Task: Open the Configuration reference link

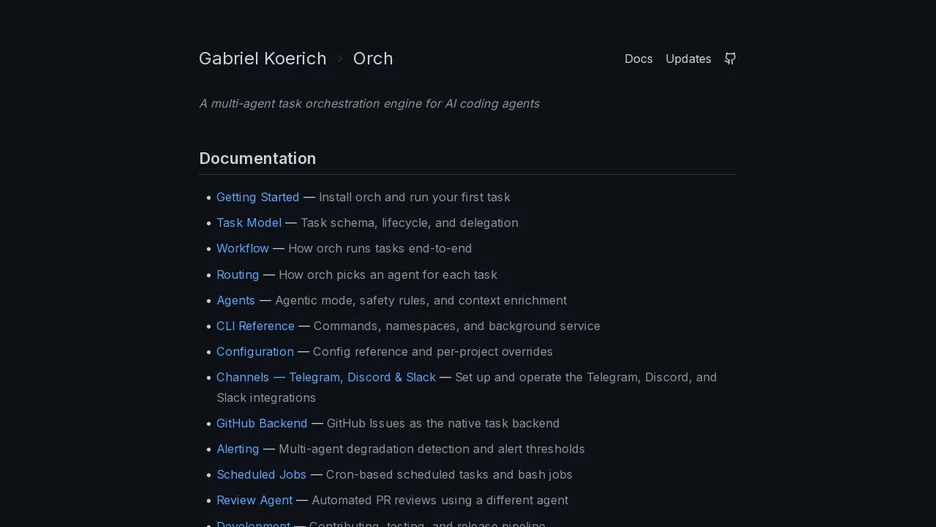Action: 255,352
